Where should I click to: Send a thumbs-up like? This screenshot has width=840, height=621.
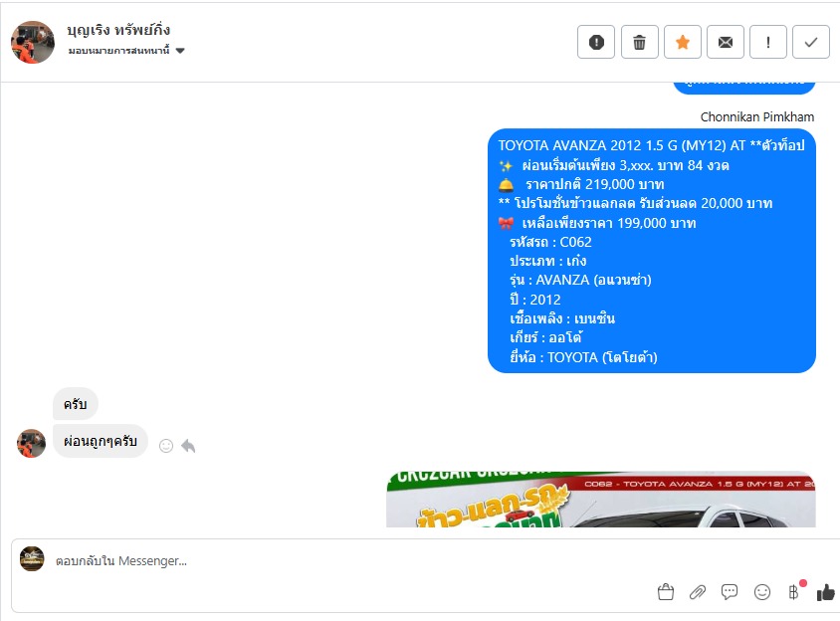825,592
